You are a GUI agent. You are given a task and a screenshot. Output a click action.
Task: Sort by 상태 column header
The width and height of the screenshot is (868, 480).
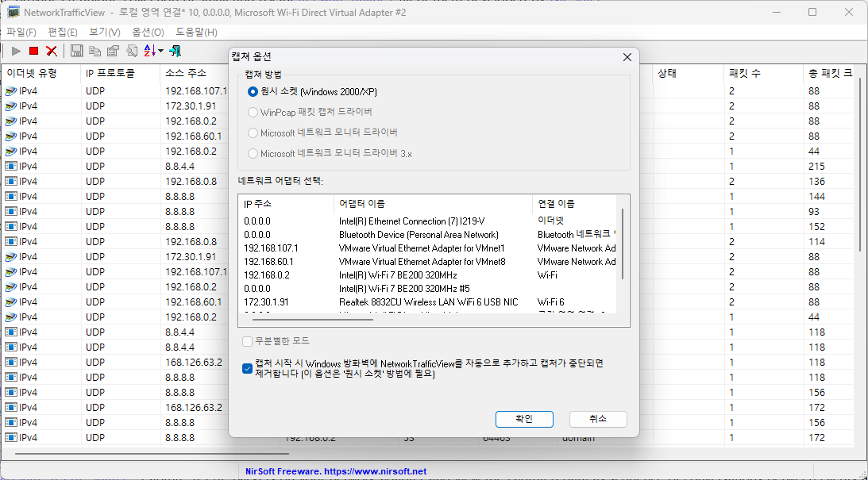point(688,73)
